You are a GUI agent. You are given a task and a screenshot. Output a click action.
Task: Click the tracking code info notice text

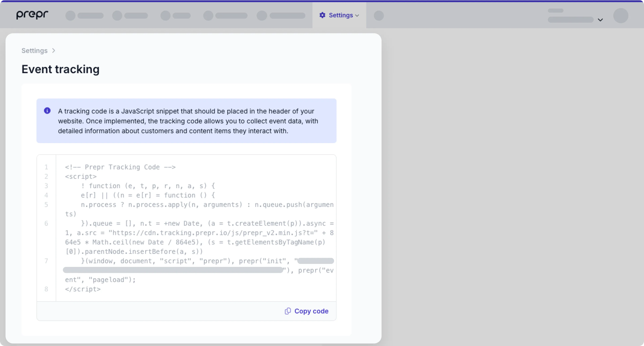188,121
